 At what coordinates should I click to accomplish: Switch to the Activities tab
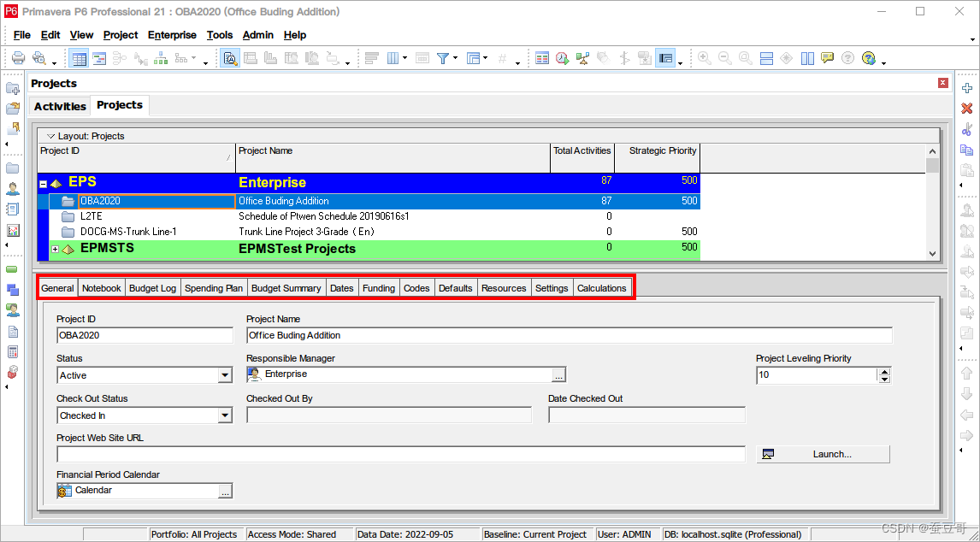[x=60, y=106]
